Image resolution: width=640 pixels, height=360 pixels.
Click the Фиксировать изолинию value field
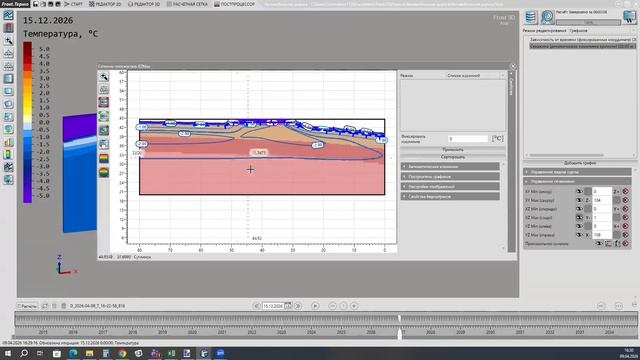click(468, 139)
